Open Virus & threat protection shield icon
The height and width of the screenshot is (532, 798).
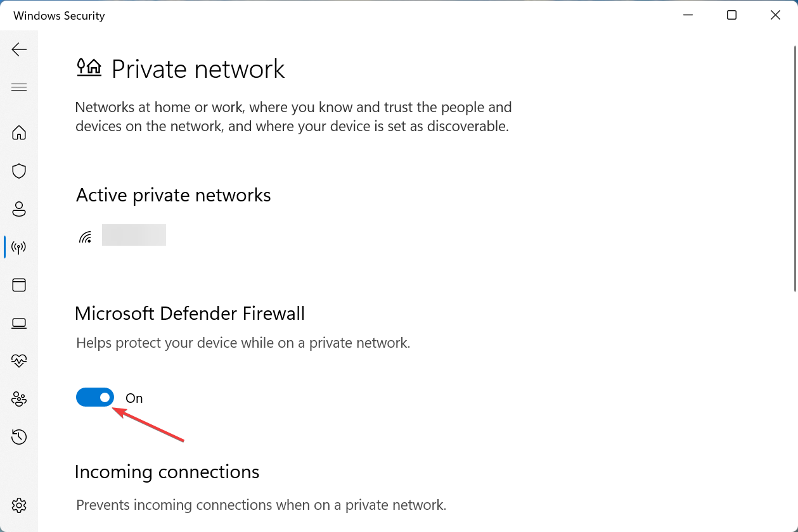click(19, 170)
